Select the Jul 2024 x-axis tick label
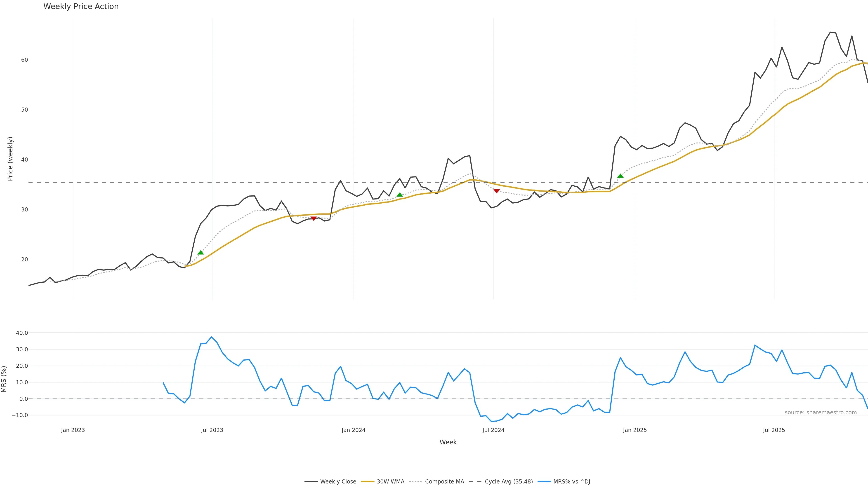This screenshot has width=868, height=488. (x=493, y=430)
